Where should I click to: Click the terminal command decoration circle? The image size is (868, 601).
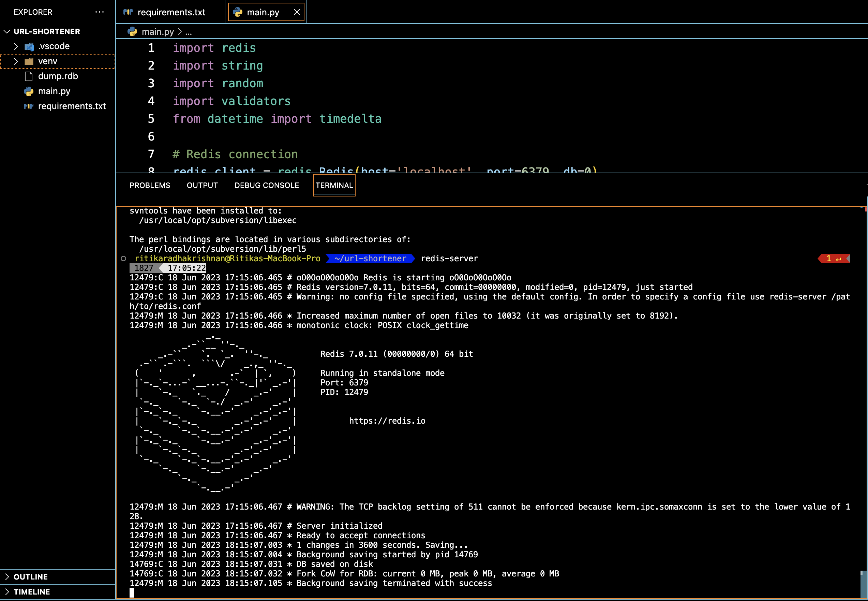[123, 259]
